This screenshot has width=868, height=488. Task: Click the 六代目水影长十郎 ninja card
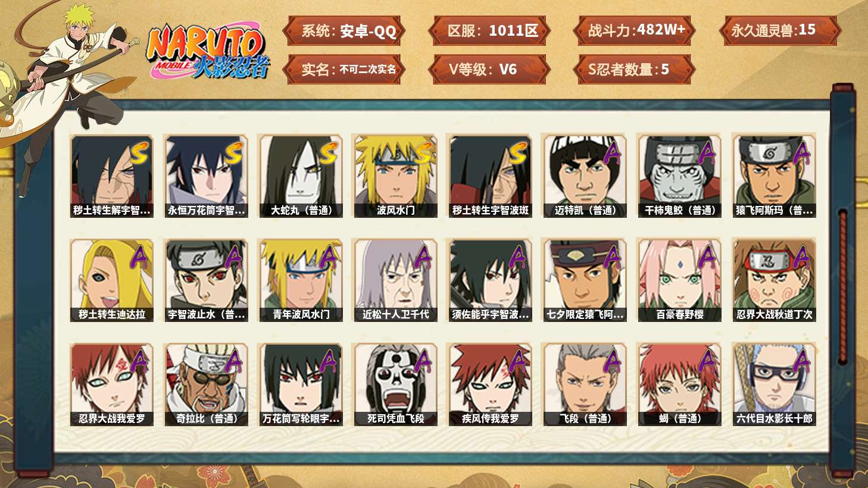774,384
